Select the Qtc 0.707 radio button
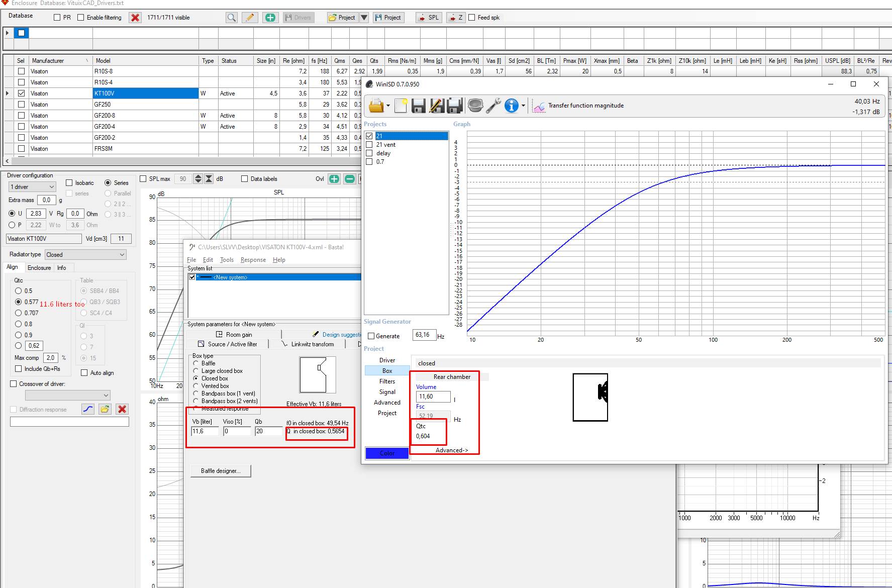 [19, 313]
